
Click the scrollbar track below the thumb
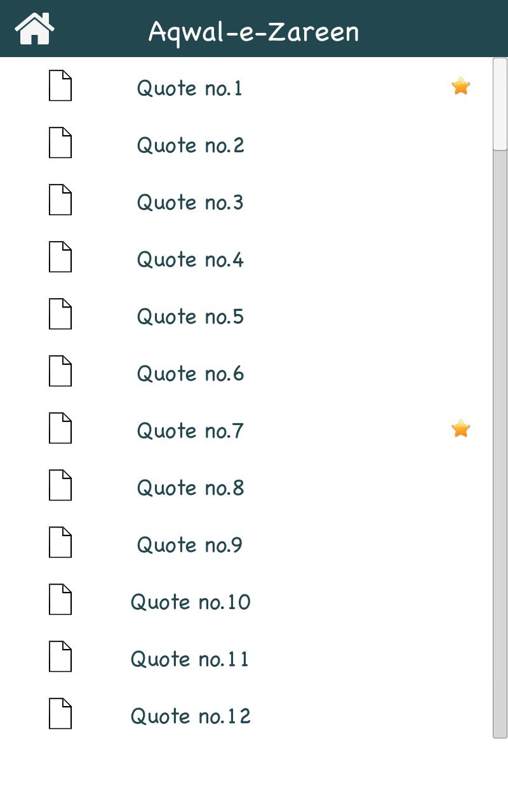(x=500, y=444)
